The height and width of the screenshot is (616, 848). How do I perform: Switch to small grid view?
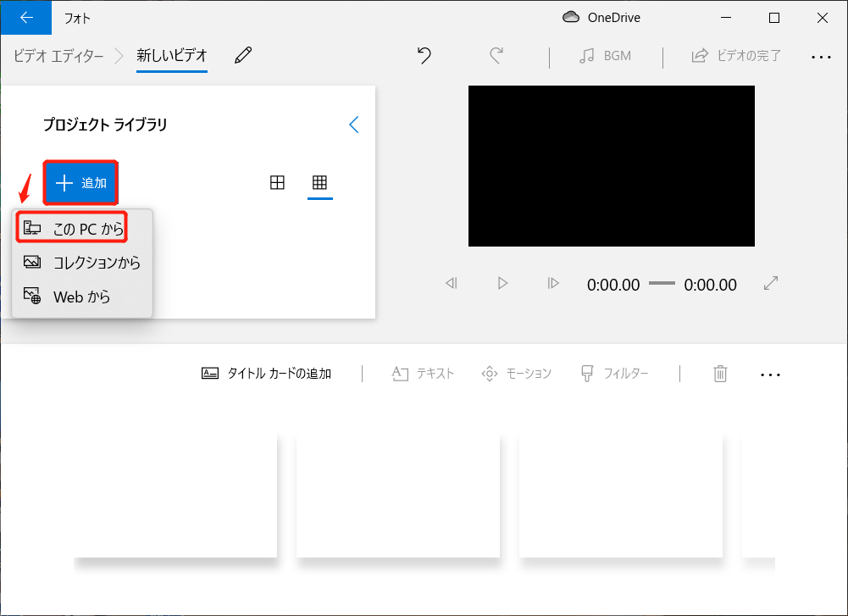click(x=319, y=183)
